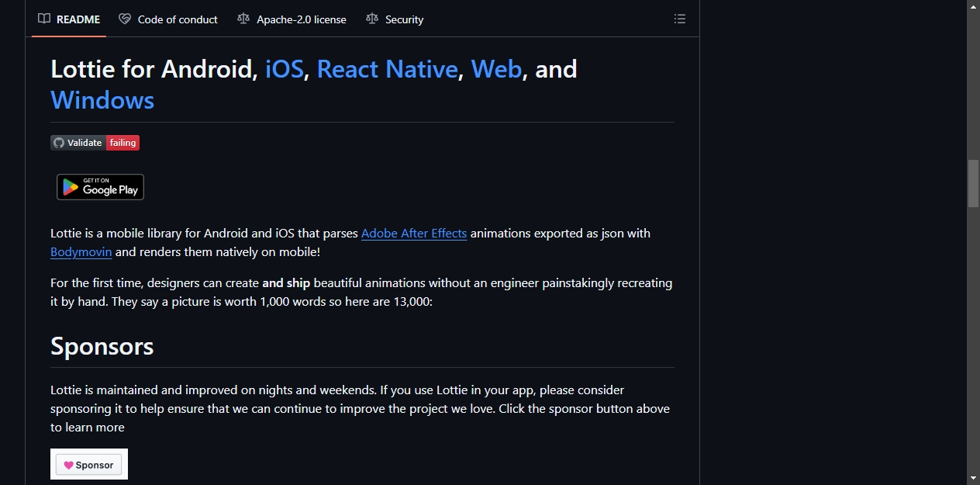The height and width of the screenshot is (485, 980).
Task: Open the Apache-2.0 license tab
Action: coord(292,19)
